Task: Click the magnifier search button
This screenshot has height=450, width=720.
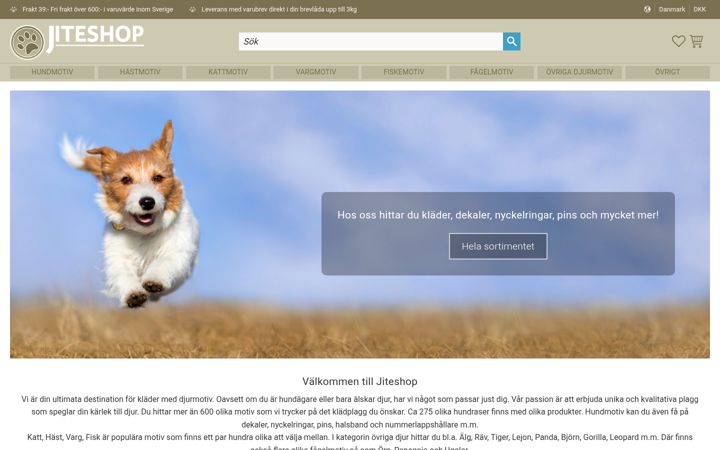Action: pyautogui.click(x=512, y=41)
